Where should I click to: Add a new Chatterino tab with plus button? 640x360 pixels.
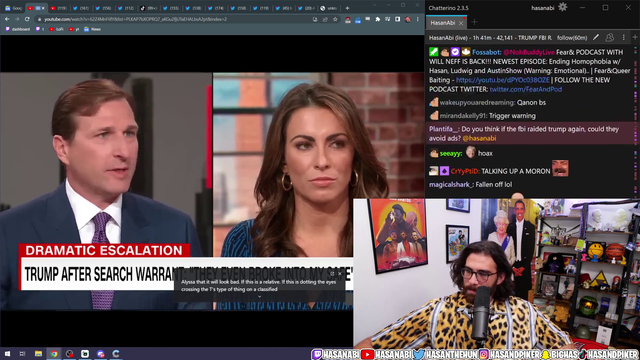(474, 22)
